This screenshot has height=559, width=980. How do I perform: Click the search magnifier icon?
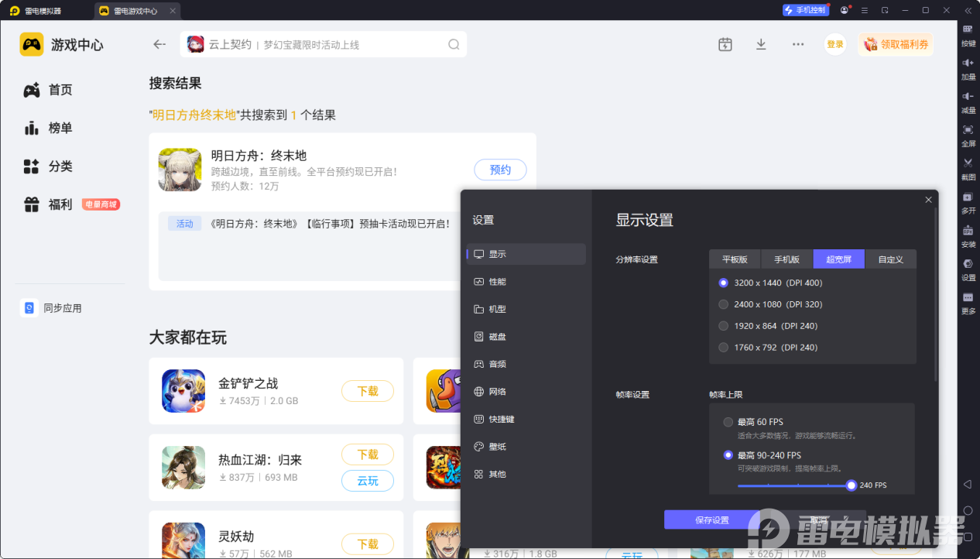454,44
